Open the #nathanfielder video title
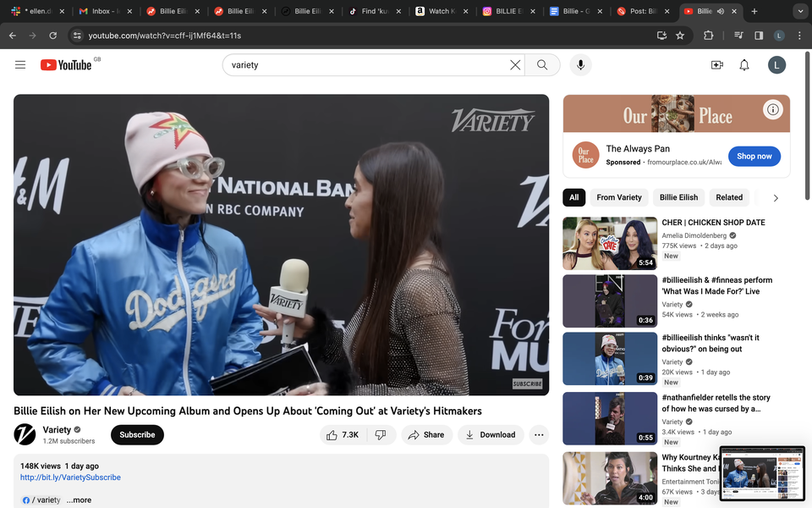812x508 pixels. point(716,403)
